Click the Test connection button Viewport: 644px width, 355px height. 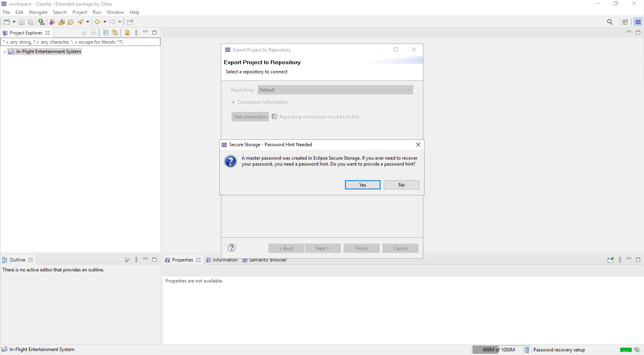pos(250,117)
